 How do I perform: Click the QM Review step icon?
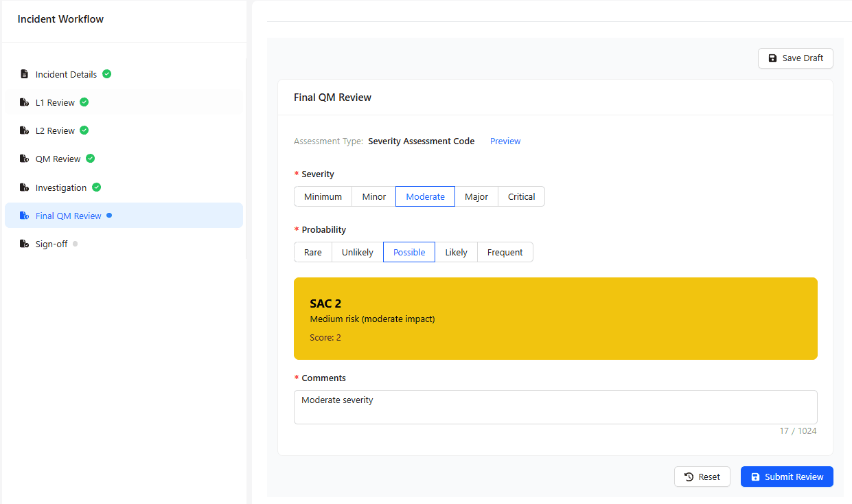[x=25, y=159]
